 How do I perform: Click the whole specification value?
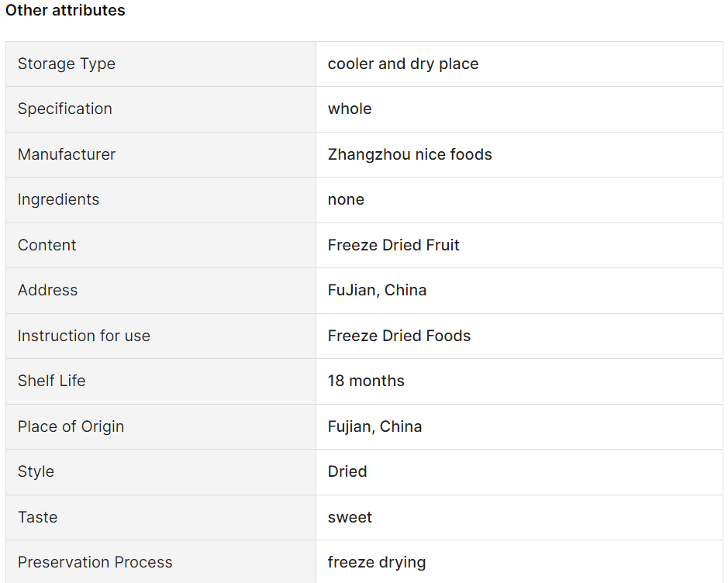350,109
